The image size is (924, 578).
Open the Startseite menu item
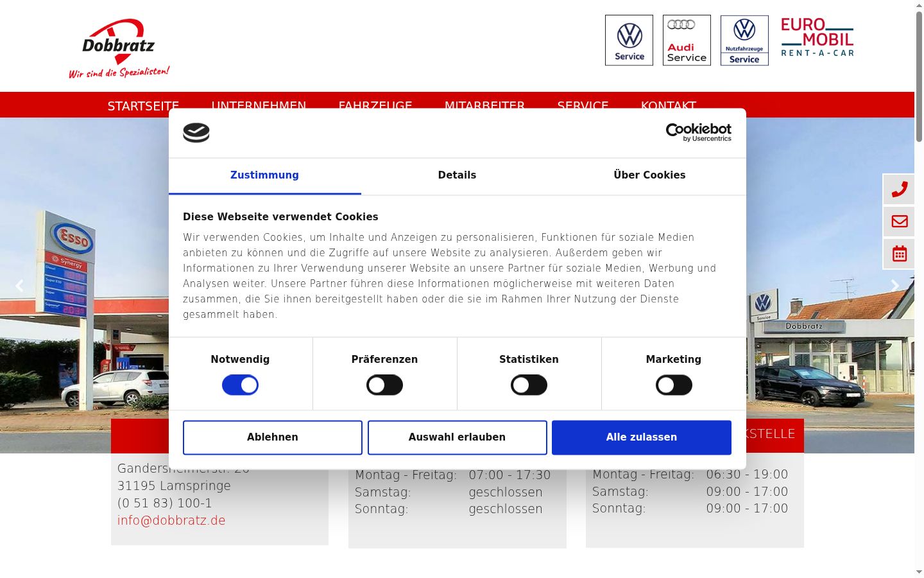click(143, 106)
